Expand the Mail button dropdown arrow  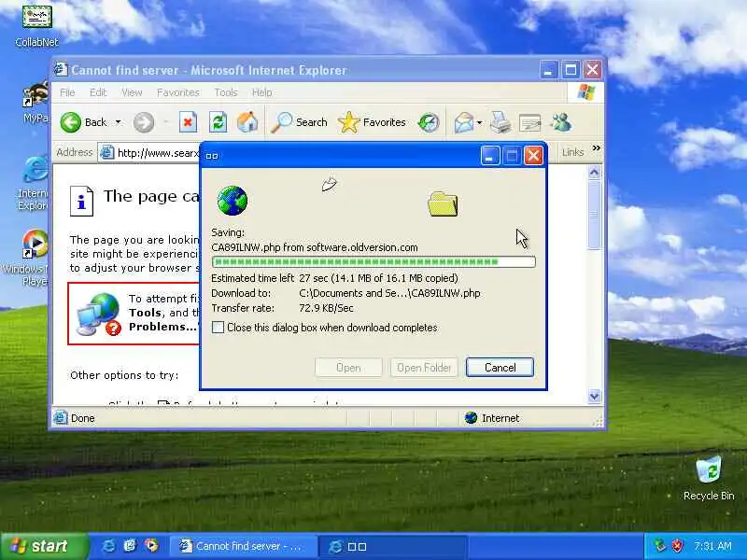[x=479, y=122]
